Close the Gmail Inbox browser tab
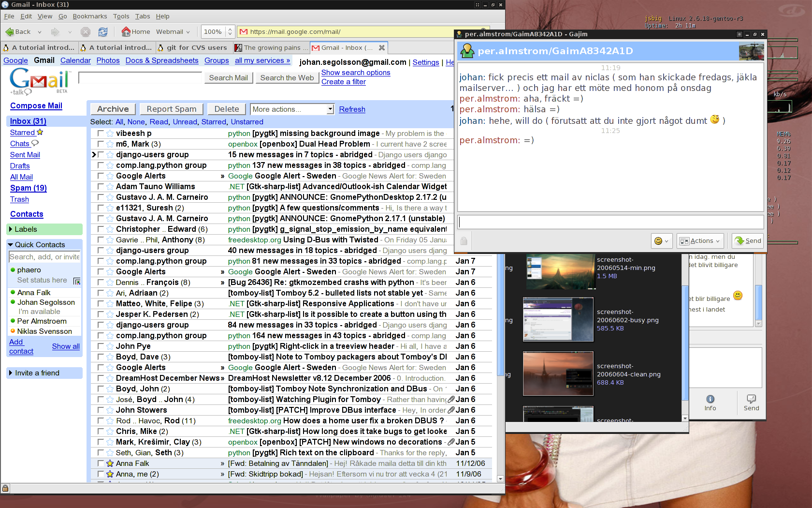Image resolution: width=812 pixels, height=508 pixels. tap(382, 47)
